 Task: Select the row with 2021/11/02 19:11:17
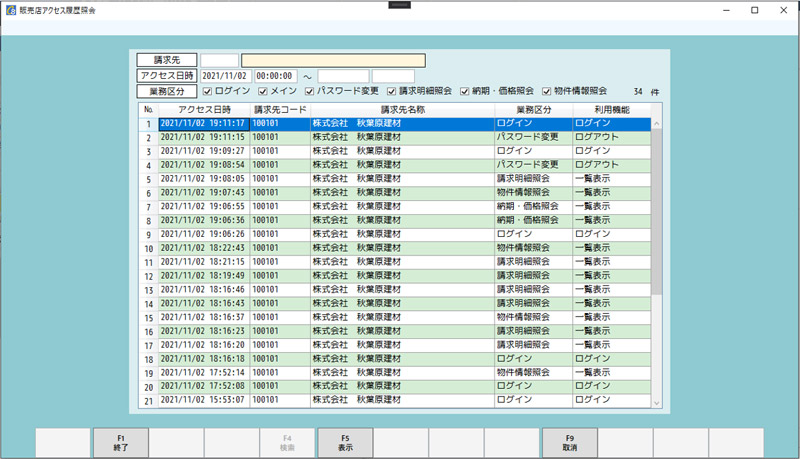[x=395, y=123]
